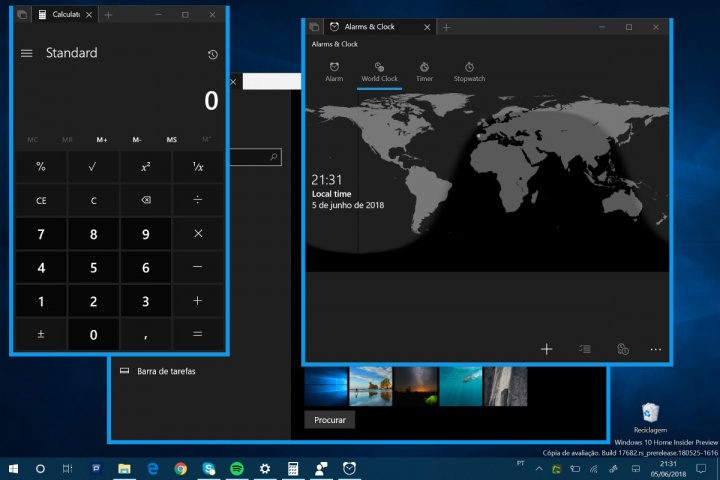This screenshot has height=480, width=720.
Task: Click the square root button
Action: (x=93, y=167)
